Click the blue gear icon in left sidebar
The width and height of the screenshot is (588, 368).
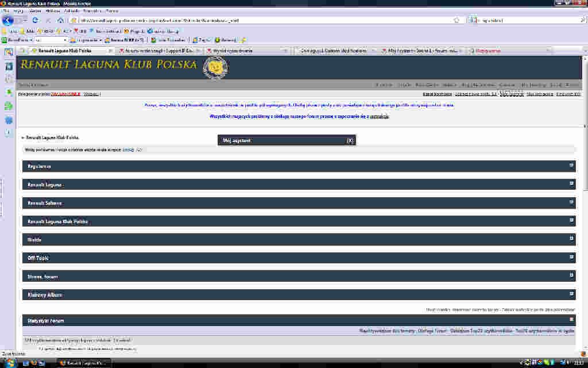click(x=9, y=120)
